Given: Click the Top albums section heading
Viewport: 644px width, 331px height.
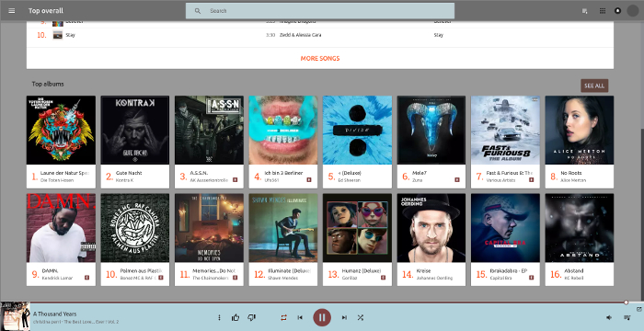Looking at the screenshot, I should point(48,84).
